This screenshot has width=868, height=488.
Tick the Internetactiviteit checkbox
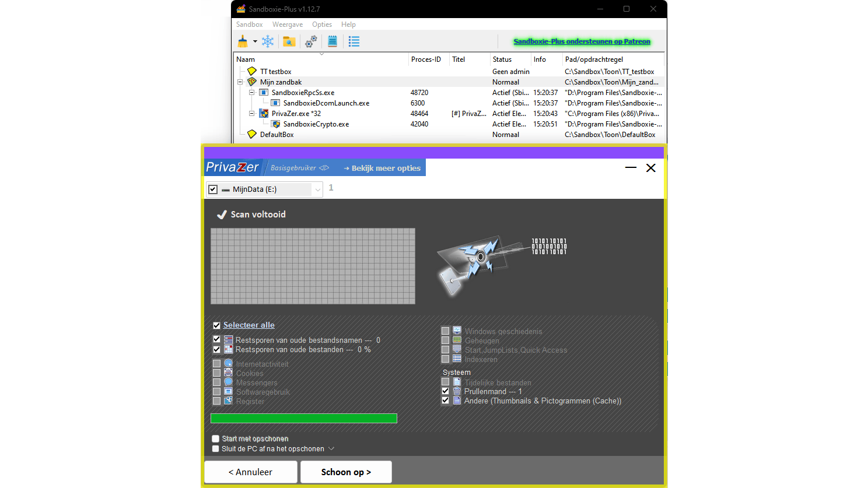tap(216, 364)
